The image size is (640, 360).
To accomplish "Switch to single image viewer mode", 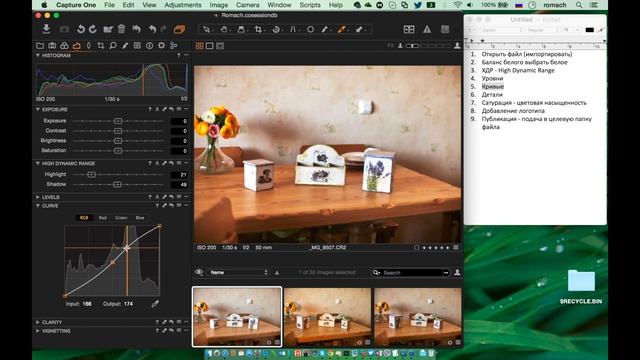I will [x=209, y=46].
